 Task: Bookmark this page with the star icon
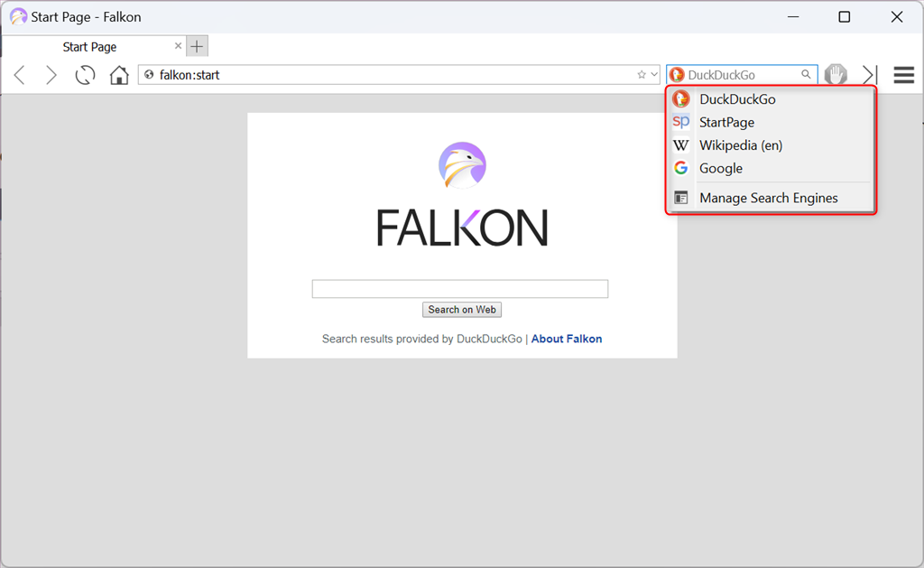(642, 75)
